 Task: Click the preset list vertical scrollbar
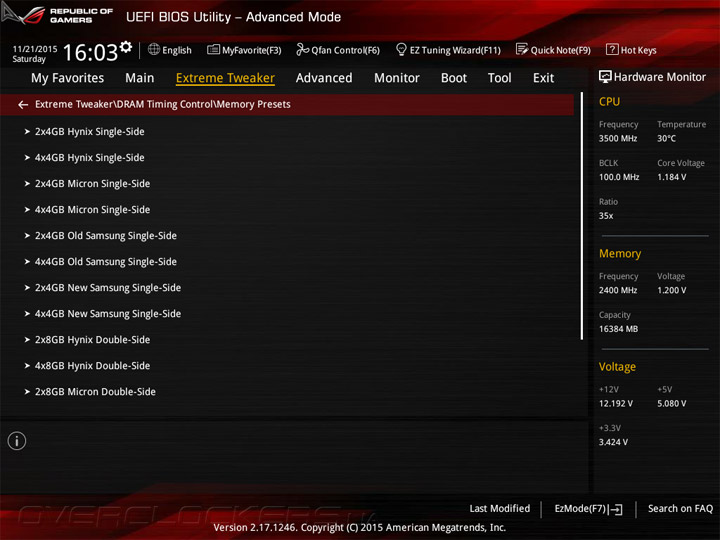pos(582,216)
